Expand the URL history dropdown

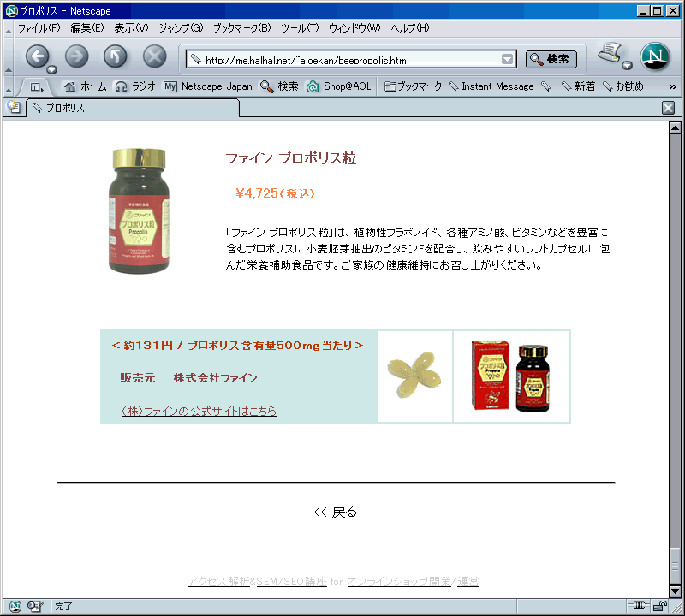[507, 59]
